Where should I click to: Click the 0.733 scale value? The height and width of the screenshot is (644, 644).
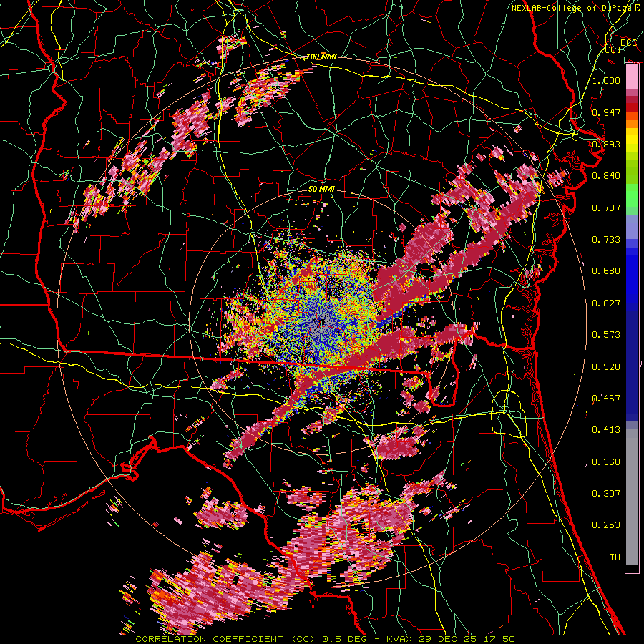tap(606, 240)
